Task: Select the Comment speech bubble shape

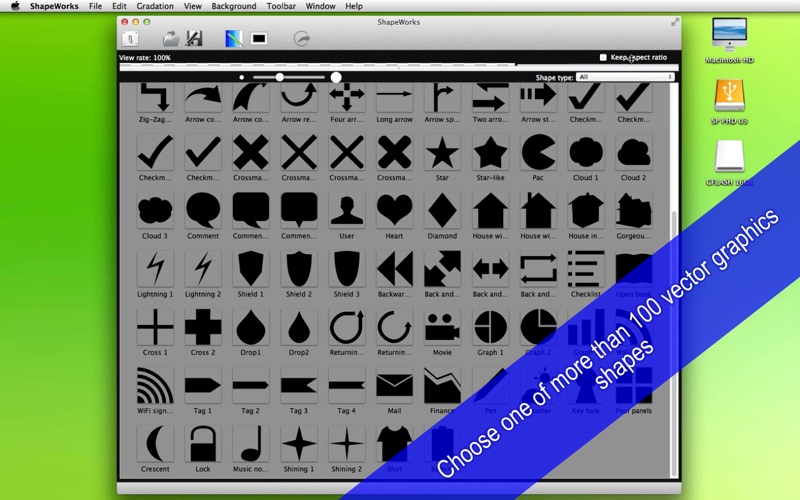Action: click(x=203, y=211)
